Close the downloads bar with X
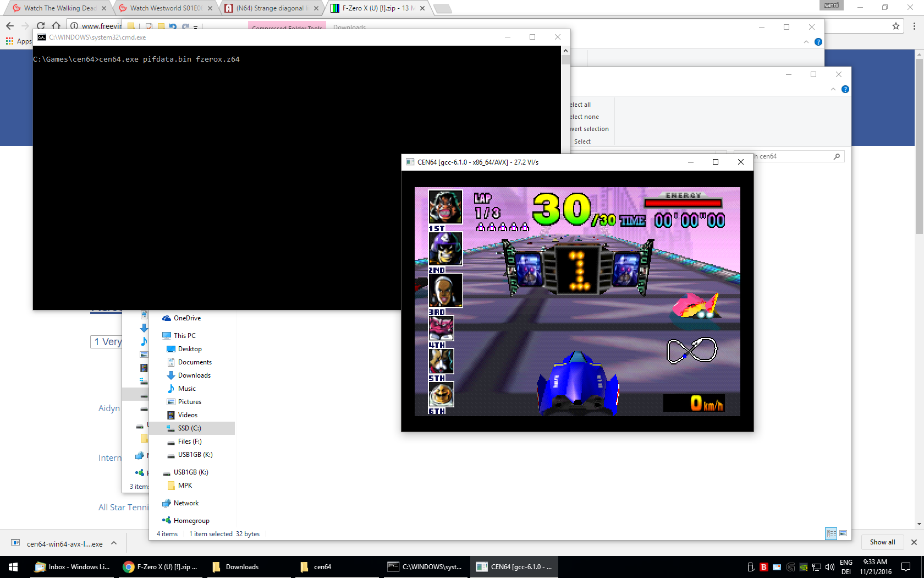The image size is (924, 578). [x=914, y=542]
